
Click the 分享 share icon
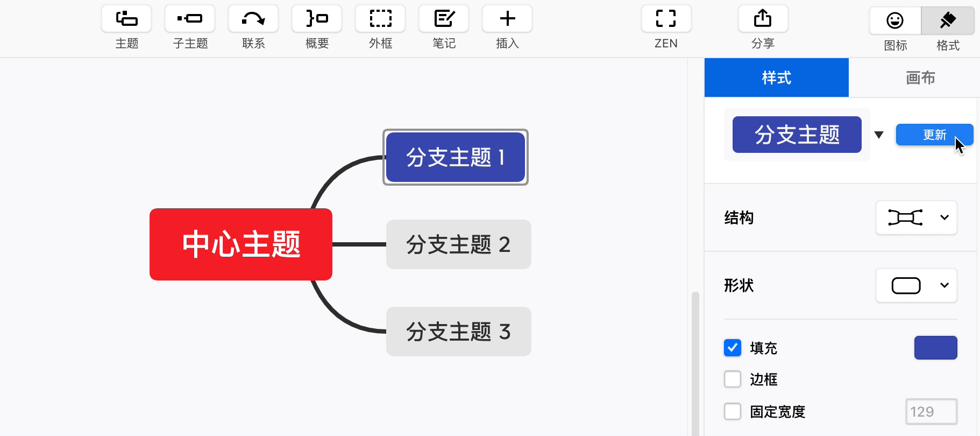pos(763,19)
